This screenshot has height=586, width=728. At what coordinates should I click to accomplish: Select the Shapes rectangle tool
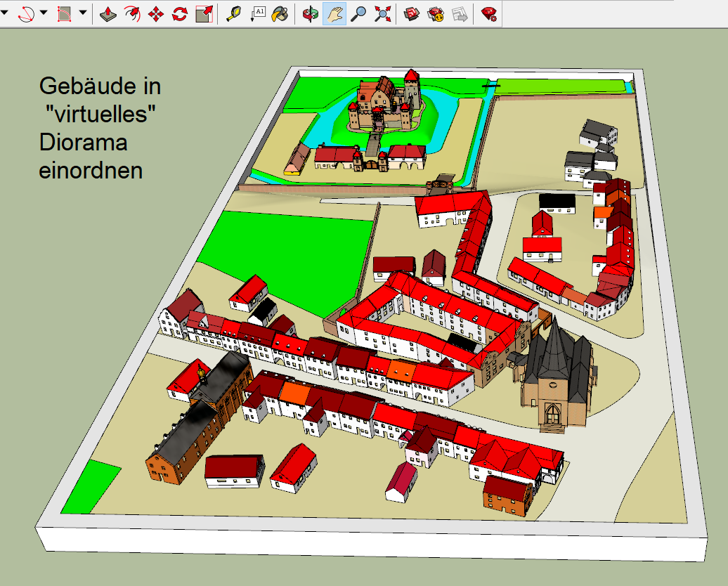point(65,13)
